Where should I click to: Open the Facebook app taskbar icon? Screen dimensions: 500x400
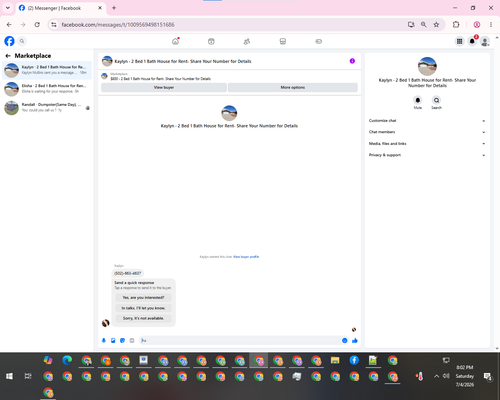354,360
